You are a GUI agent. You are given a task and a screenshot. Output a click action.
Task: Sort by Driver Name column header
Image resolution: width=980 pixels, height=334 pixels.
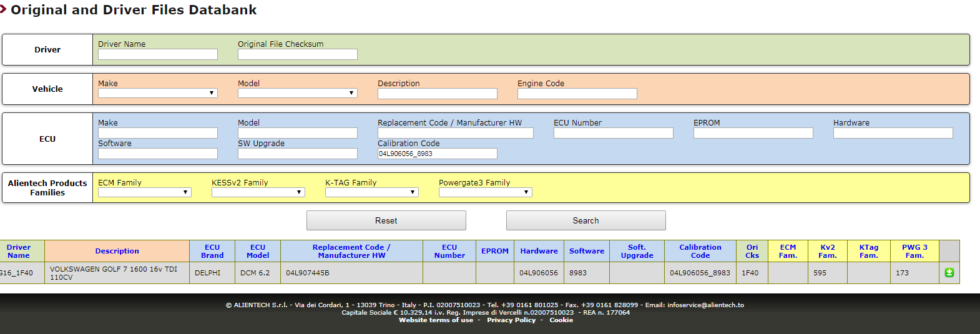point(19,251)
